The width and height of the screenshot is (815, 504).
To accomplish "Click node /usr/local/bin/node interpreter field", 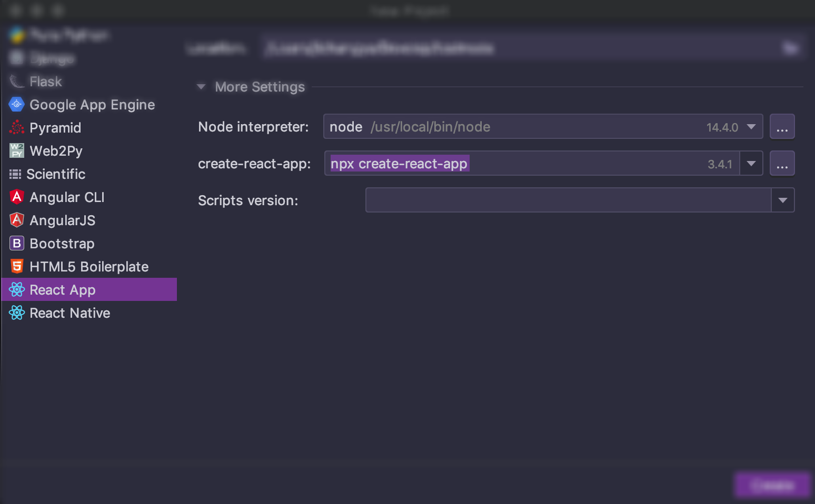I will coord(543,127).
